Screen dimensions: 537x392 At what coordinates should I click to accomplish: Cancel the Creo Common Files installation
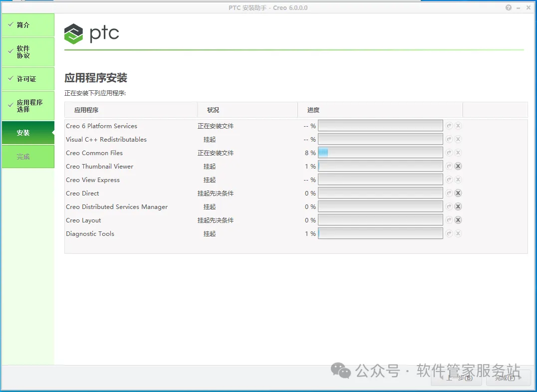[458, 153]
